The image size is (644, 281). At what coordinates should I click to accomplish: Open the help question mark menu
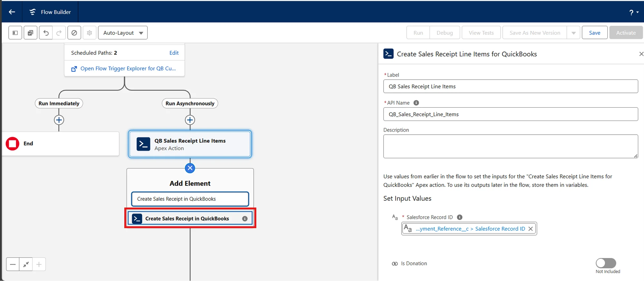coord(634,12)
